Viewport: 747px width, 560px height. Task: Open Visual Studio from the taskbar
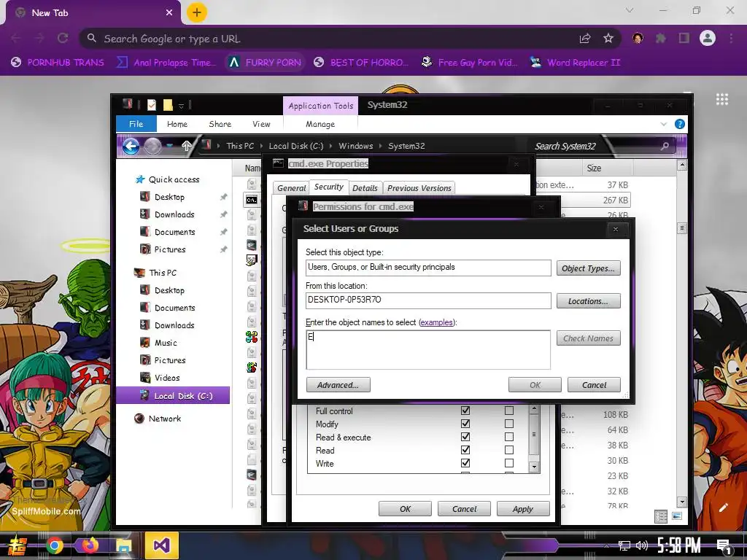[161, 545]
